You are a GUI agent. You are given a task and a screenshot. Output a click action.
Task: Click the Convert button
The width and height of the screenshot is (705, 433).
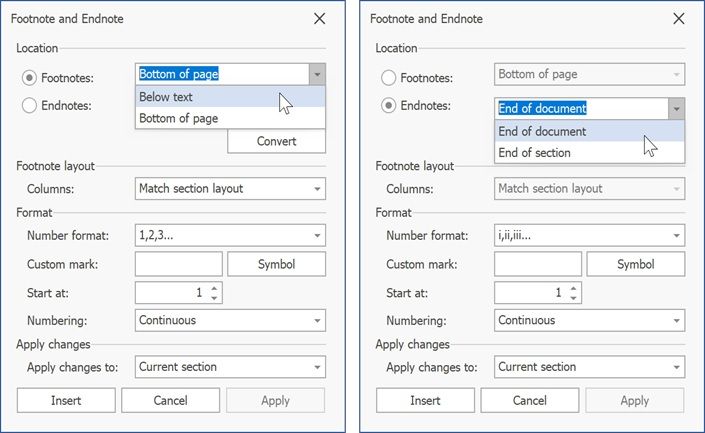click(x=276, y=141)
